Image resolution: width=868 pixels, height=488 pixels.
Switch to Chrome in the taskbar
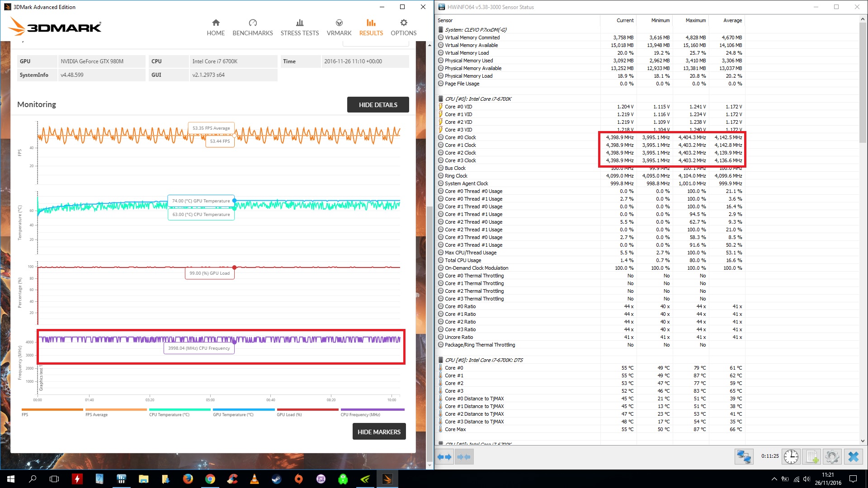pos(210,479)
